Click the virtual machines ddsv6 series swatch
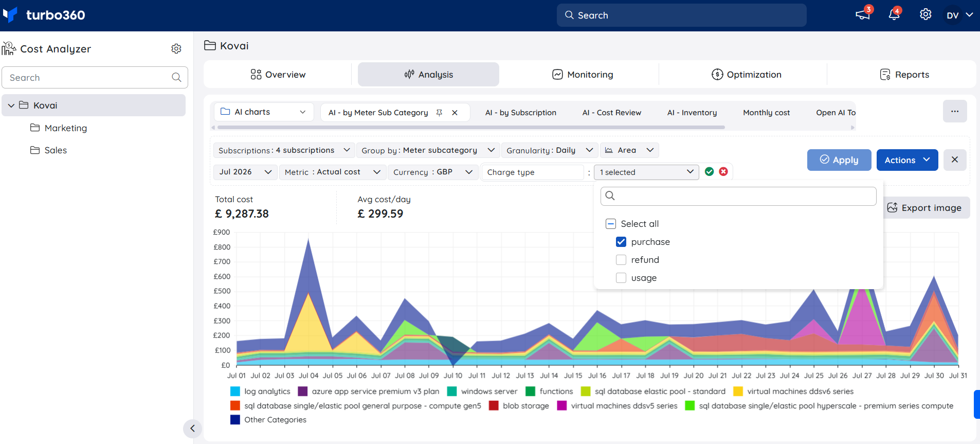The height and width of the screenshot is (444, 980). point(738,392)
